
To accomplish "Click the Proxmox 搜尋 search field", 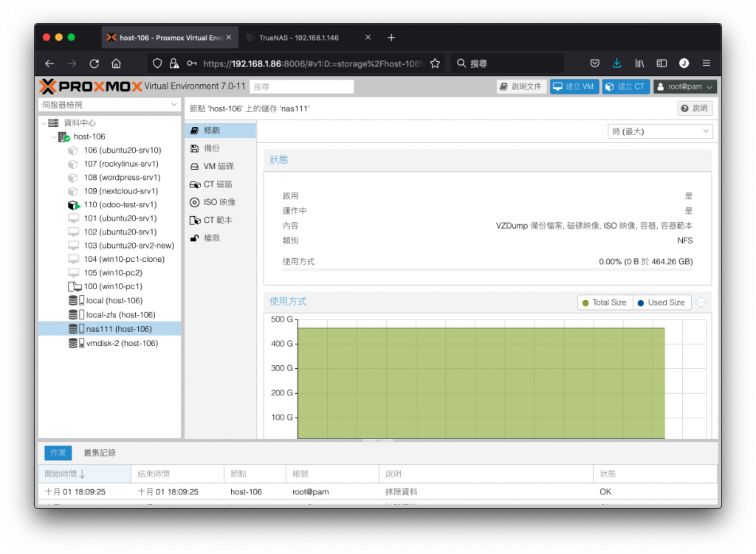I will tap(302, 87).
